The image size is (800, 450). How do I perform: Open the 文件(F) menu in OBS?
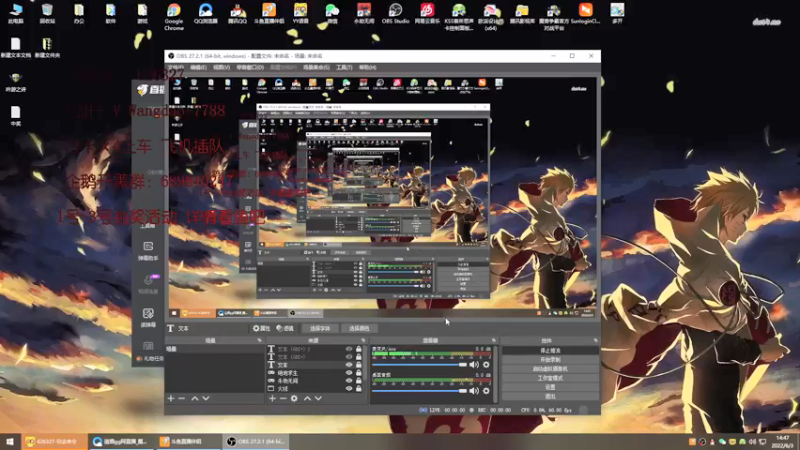click(176, 67)
